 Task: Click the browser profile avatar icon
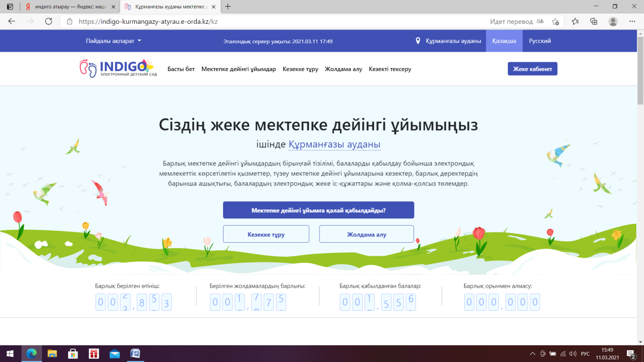pyautogui.click(x=613, y=21)
